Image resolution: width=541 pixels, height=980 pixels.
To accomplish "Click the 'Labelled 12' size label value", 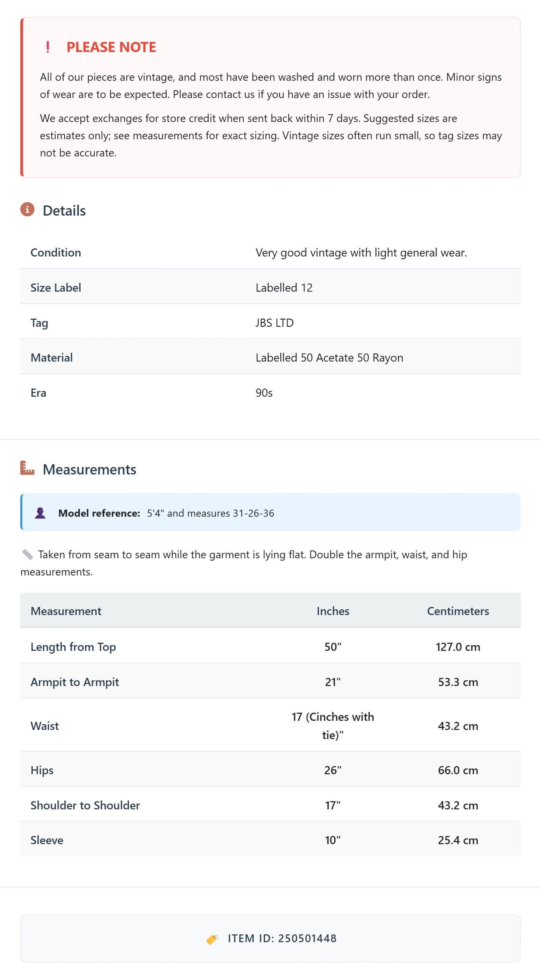I will coord(284,288).
